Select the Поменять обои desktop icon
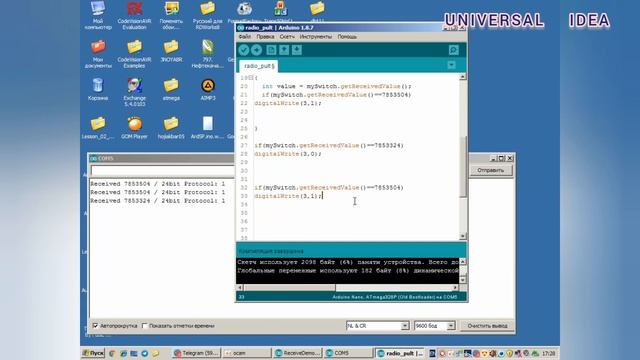 pos(171,16)
